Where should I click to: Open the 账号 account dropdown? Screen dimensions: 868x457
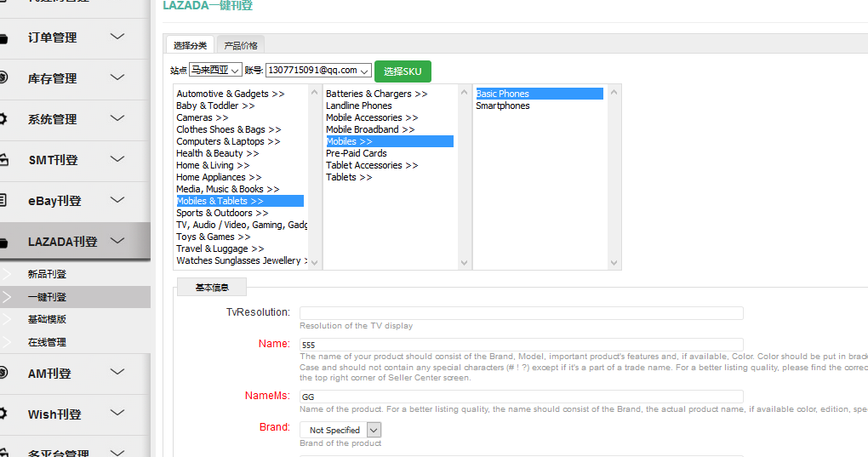click(318, 71)
